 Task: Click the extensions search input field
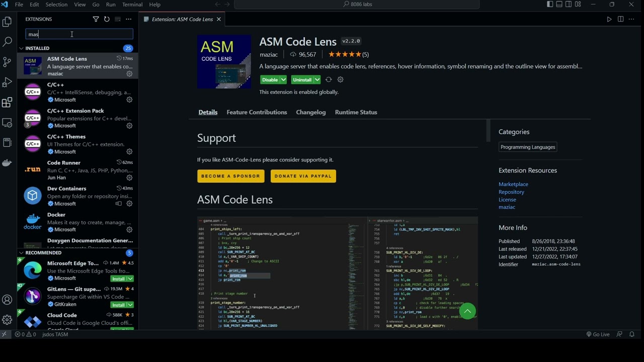[79, 34]
